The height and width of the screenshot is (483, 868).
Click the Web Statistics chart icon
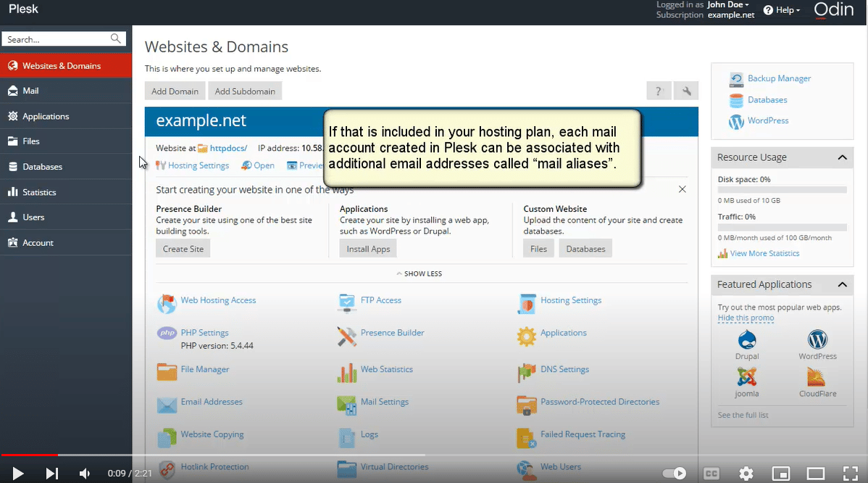[346, 373]
